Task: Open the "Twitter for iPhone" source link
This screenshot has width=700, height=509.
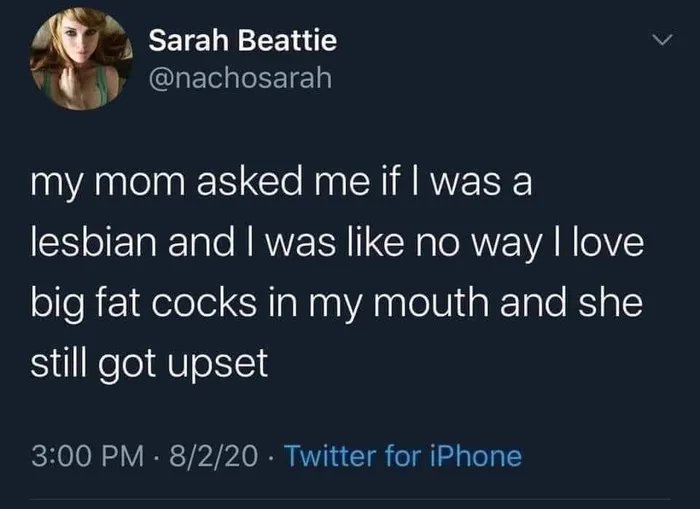Action: 403,457
